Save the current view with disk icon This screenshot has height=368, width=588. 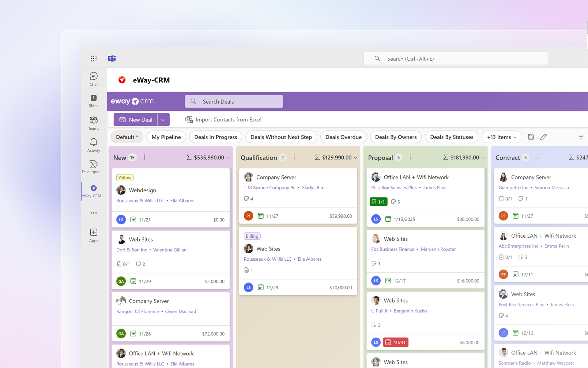pos(531,137)
